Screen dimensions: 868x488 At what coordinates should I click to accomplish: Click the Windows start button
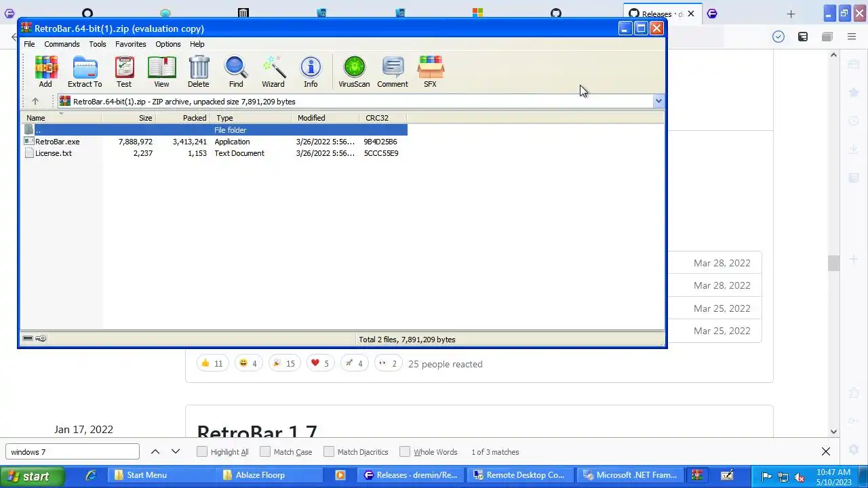click(33, 476)
